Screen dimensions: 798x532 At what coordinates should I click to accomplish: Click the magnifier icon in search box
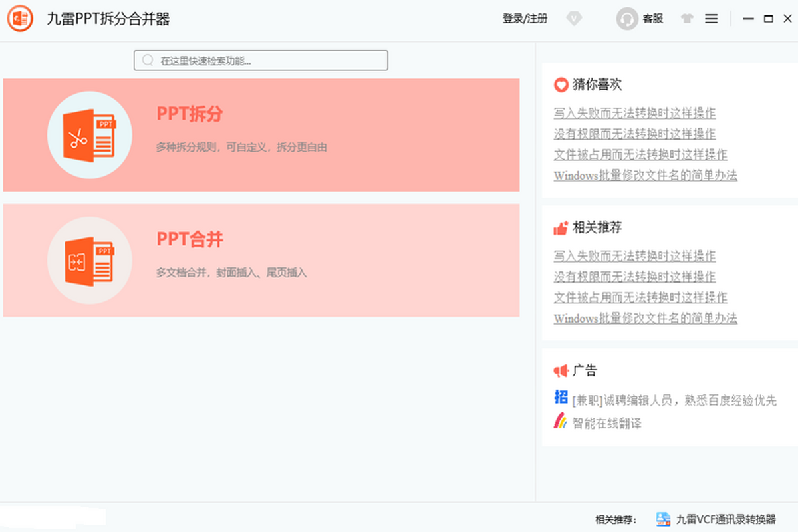[148, 60]
